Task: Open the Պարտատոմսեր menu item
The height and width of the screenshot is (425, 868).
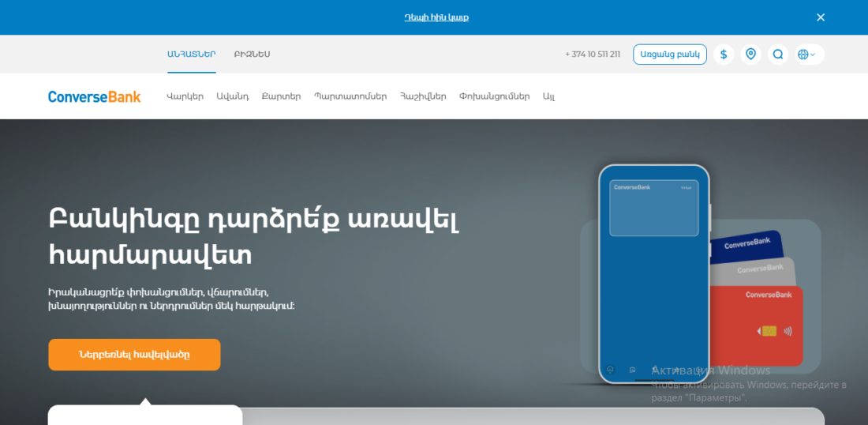Action: (x=350, y=96)
